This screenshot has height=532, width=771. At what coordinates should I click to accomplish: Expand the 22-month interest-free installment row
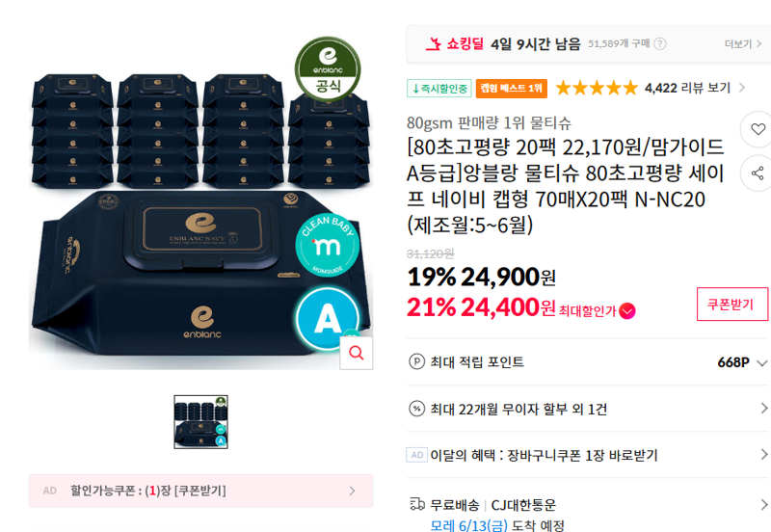[x=588, y=409]
